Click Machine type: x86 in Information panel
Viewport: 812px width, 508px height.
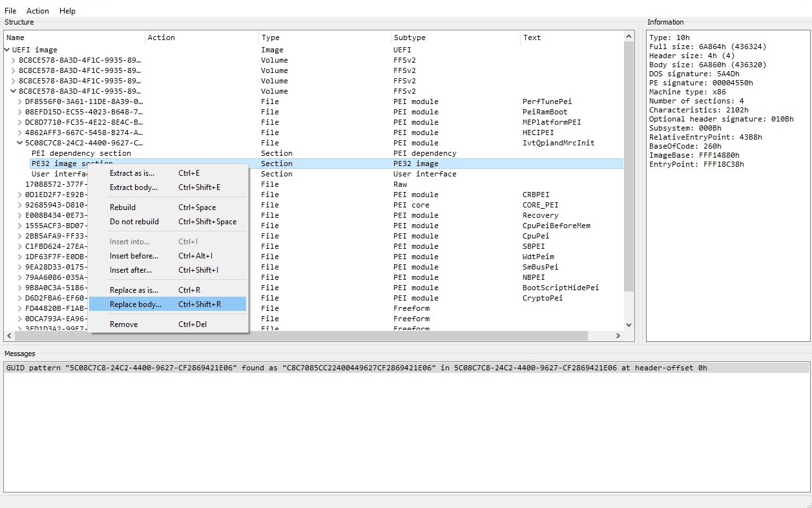coord(687,92)
